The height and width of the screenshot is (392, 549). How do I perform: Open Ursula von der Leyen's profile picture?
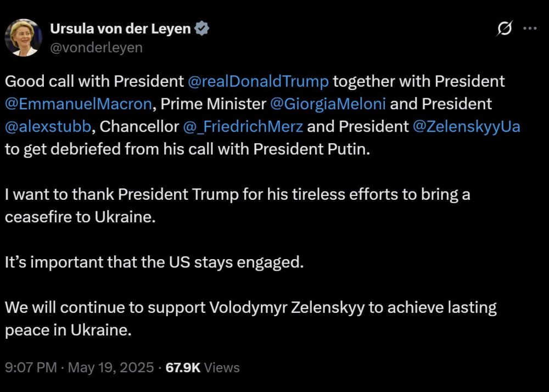click(x=24, y=37)
